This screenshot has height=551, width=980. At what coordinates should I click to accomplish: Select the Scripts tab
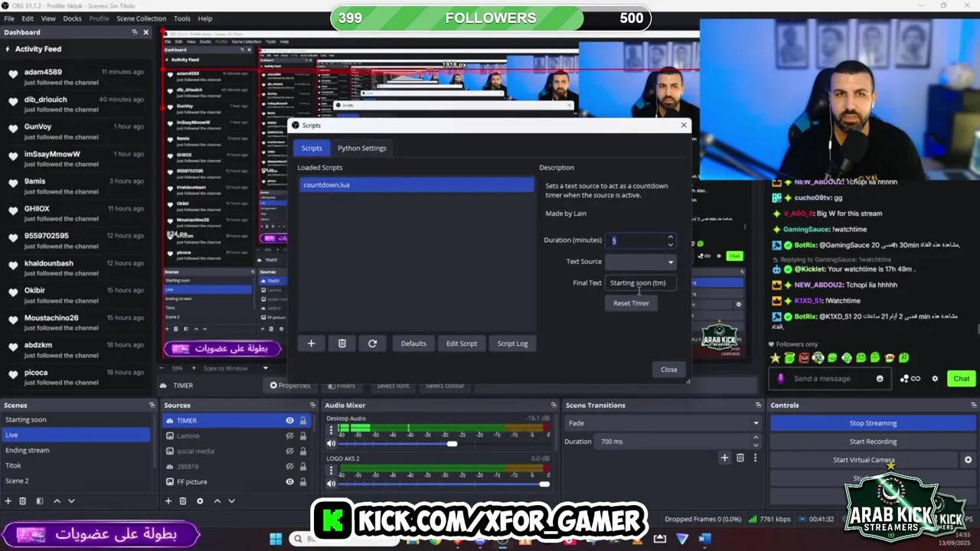coord(312,148)
